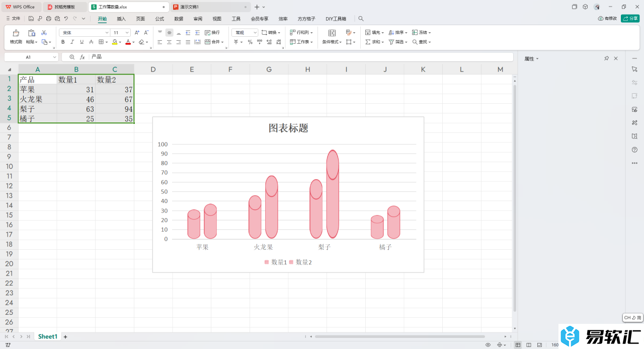Click the Name Box showing A1
The image size is (644, 349).
(x=30, y=57)
